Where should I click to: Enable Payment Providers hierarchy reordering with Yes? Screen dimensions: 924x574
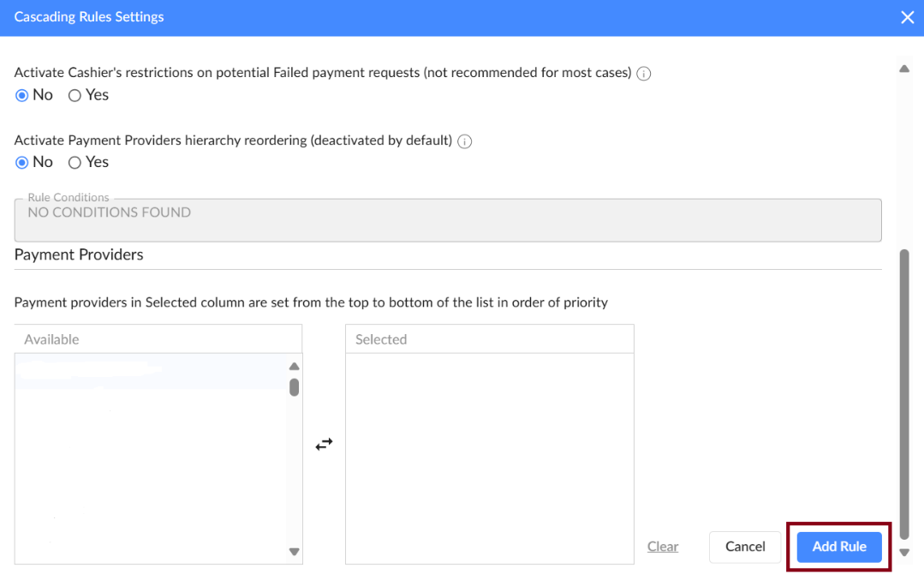coord(75,162)
